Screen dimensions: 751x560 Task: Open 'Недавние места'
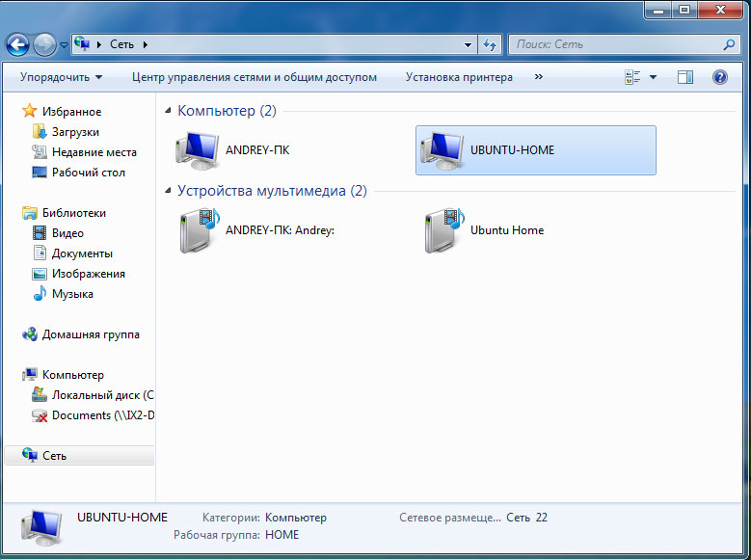click(94, 152)
